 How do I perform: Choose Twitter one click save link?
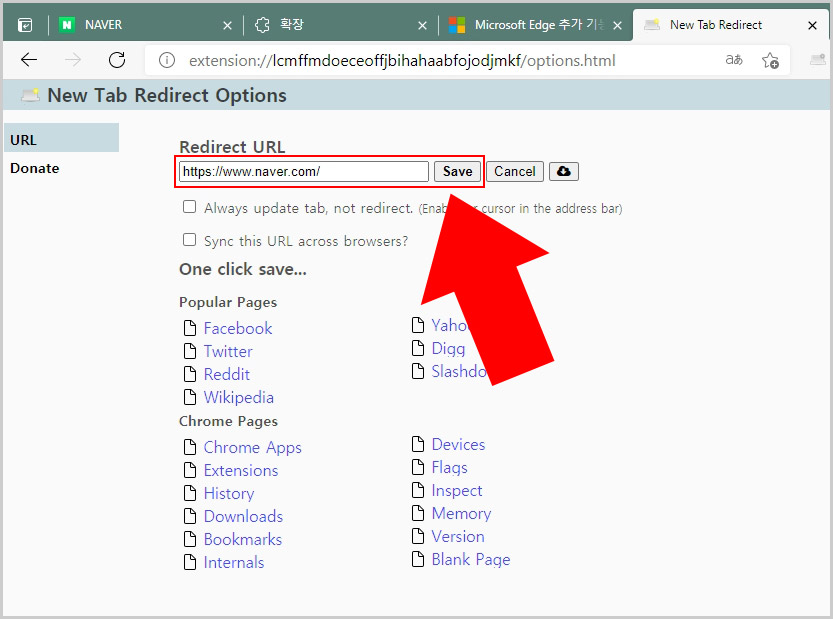(x=228, y=351)
